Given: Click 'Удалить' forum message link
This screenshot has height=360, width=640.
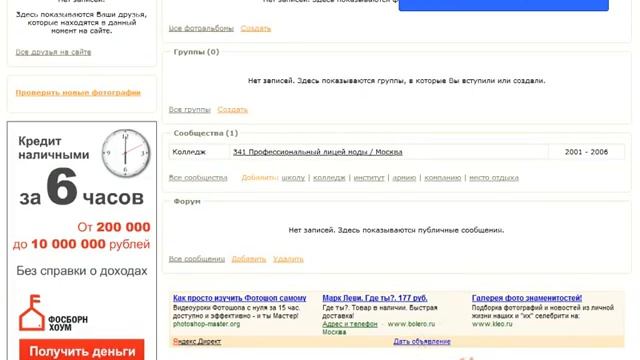Looking at the screenshot, I should pos(288,259).
